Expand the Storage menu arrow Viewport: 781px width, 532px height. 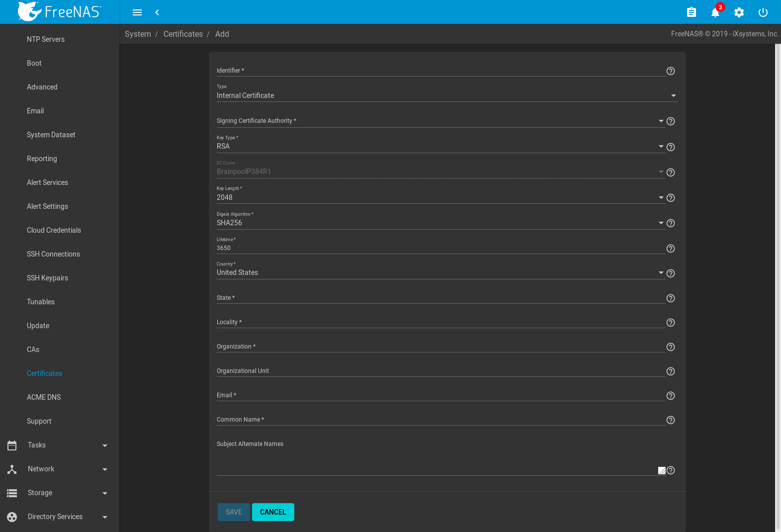click(105, 493)
